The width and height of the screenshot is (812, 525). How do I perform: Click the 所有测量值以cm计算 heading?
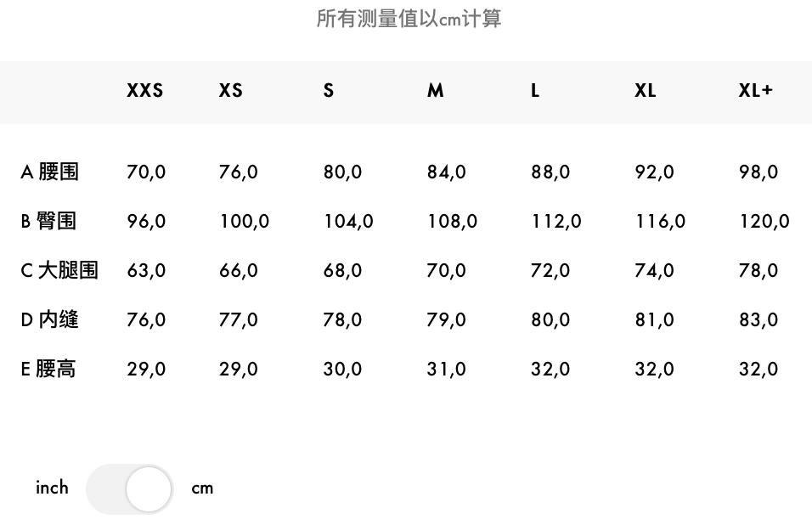(x=409, y=19)
